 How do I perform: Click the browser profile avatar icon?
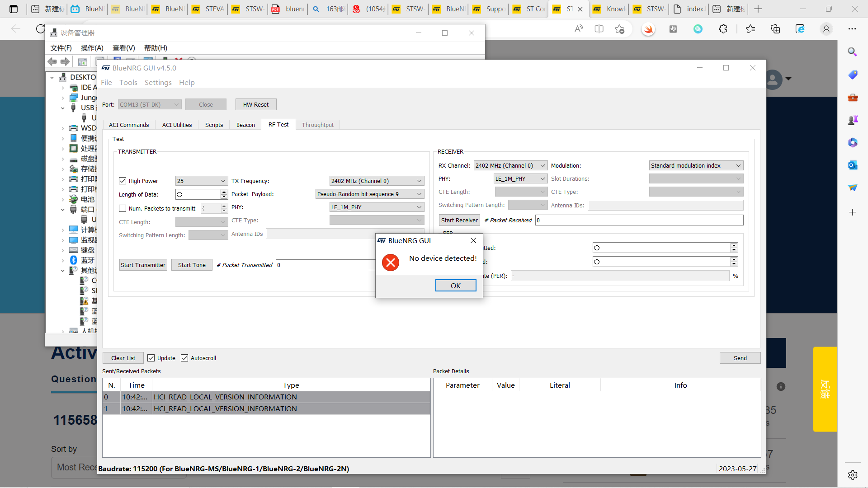(x=826, y=29)
